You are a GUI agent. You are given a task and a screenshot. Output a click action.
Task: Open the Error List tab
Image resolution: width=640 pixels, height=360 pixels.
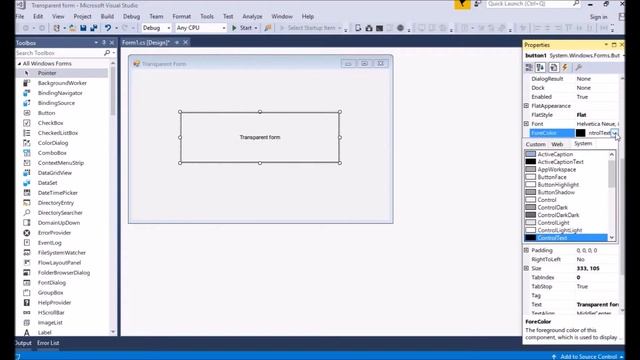[x=48, y=343]
